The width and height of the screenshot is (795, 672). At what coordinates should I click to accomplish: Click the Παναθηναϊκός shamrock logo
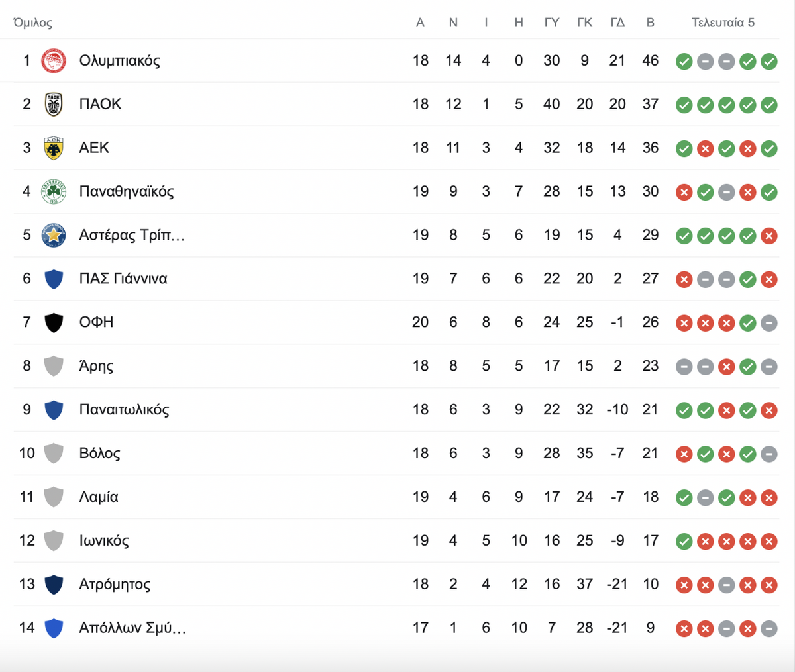tap(54, 192)
